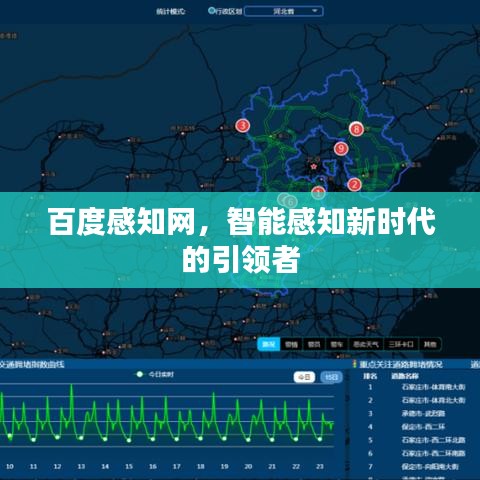
Task: Click the red star capital marker on map
Action: point(313,166)
